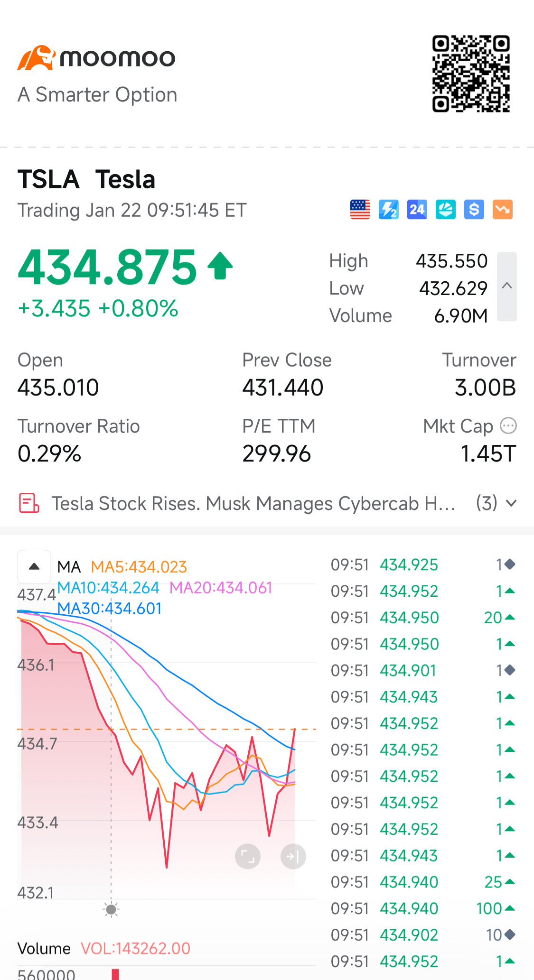Screen dimensions: 534x980
Task: Tap the MA20:434.061 indicator label
Action: pyautogui.click(x=221, y=588)
